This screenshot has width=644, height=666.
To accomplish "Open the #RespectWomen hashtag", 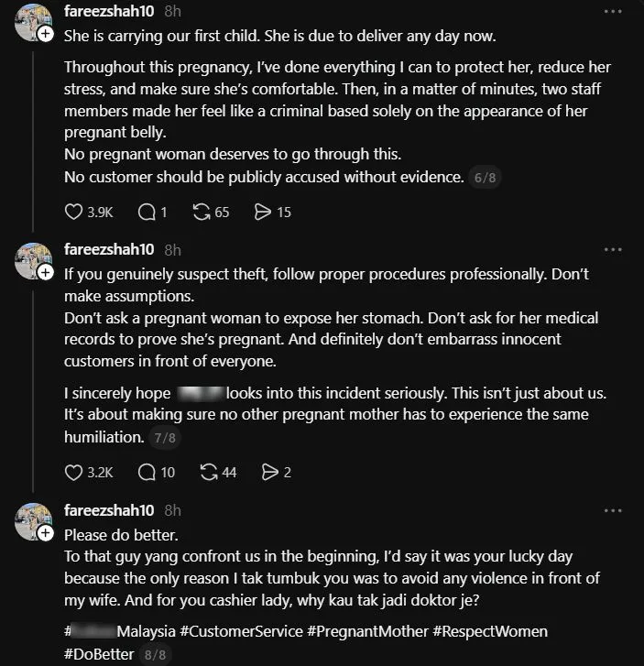I will tap(490, 631).
